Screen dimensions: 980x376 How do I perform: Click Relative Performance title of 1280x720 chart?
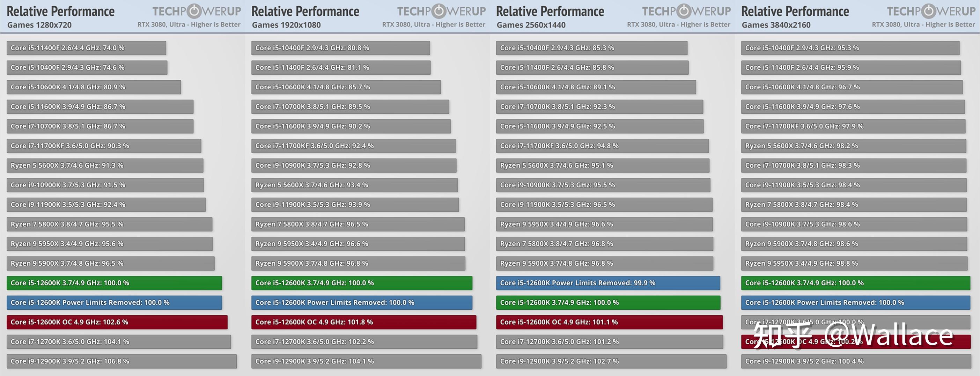pos(60,12)
